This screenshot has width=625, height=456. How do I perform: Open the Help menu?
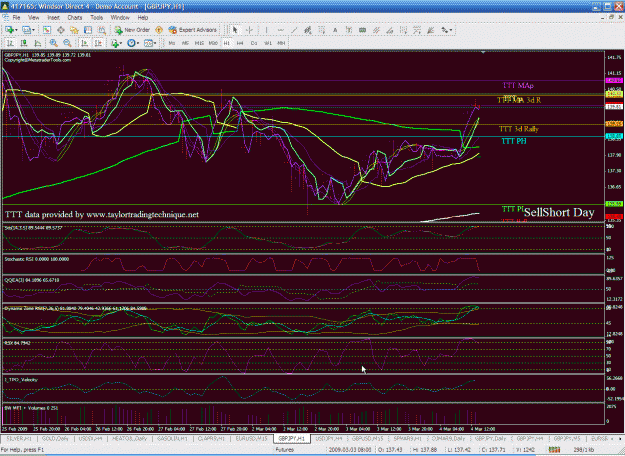[x=143, y=18]
